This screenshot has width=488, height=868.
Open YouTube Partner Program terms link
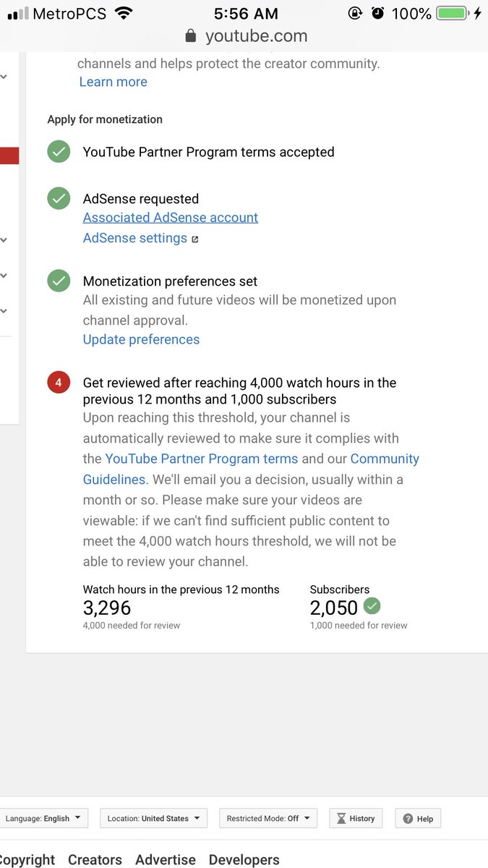[202, 459]
